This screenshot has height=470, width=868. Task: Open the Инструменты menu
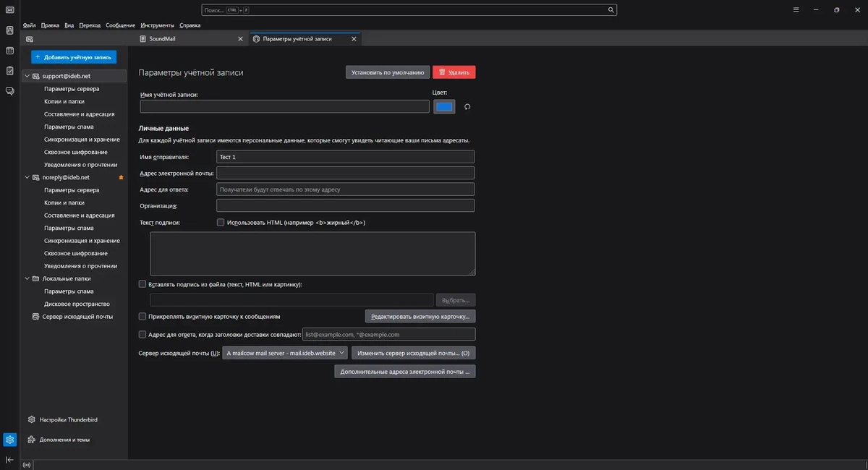(158, 25)
